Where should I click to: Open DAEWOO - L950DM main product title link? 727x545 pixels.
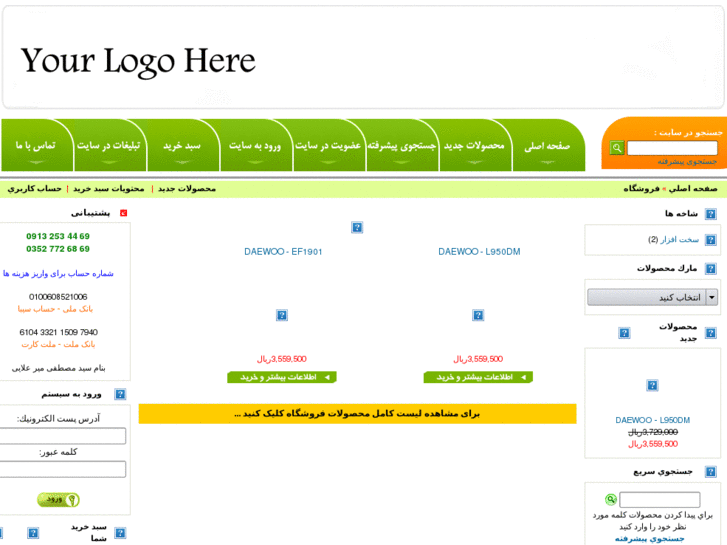point(479,251)
